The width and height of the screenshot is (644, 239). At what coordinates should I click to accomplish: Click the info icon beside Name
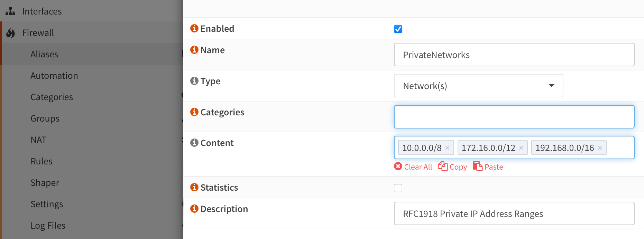point(194,50)
